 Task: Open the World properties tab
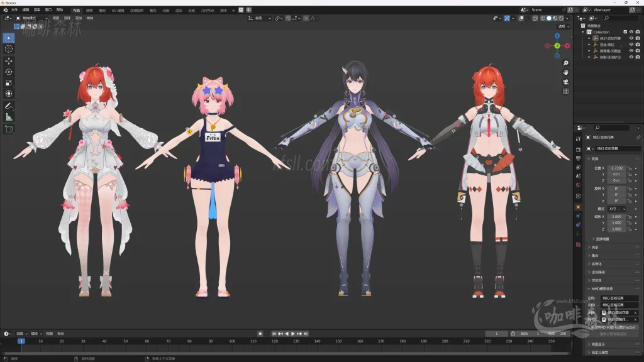tap(579, 185)
